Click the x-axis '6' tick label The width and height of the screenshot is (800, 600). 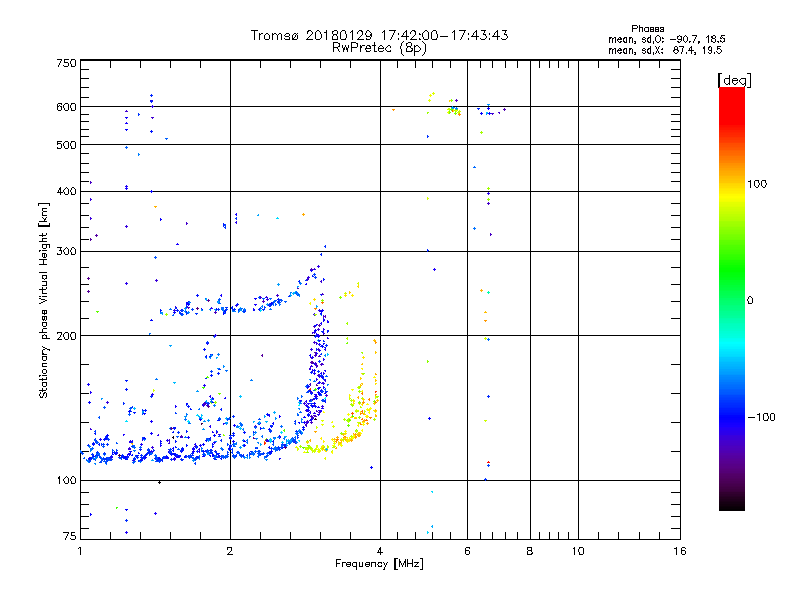pyautogui.click(x=467, y=551)
